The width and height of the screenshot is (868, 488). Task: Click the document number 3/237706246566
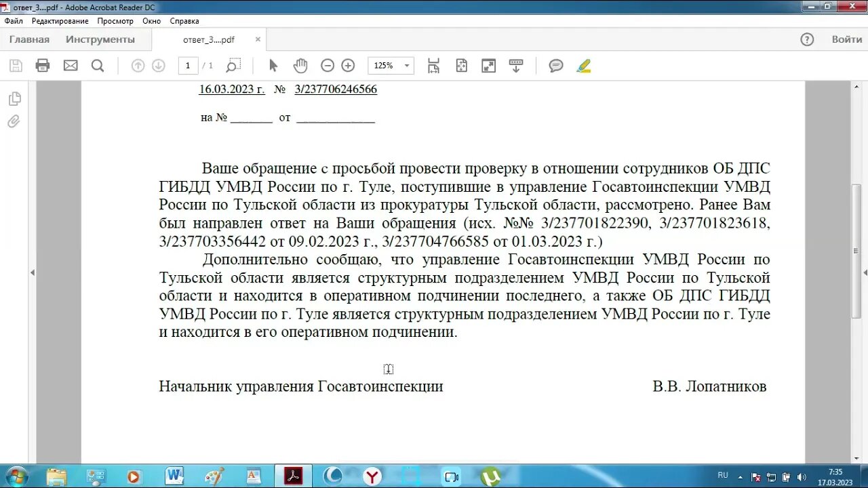(336, 89)
